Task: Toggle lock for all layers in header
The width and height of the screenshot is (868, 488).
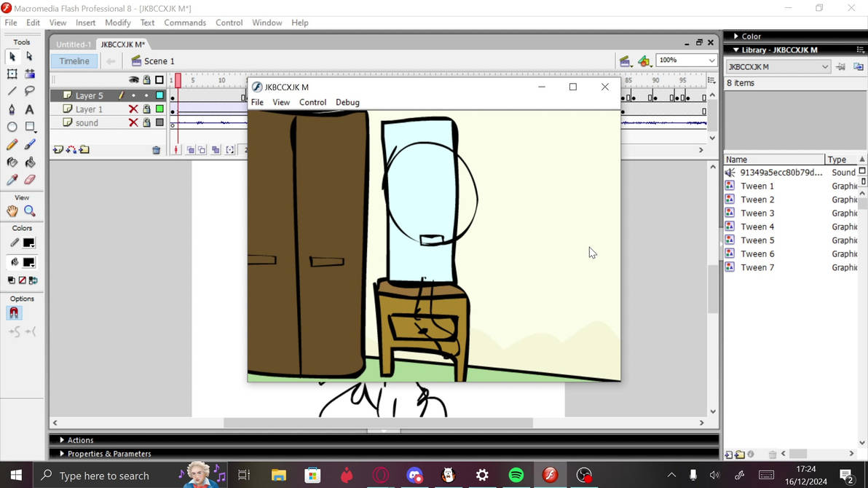Action: (x=146, y=80)
